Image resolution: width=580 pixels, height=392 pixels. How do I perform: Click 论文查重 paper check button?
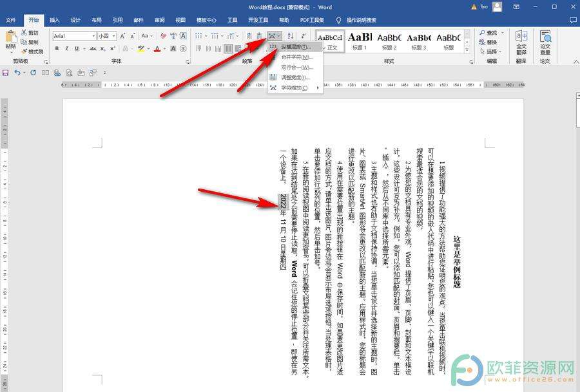(x=545, y=42)
